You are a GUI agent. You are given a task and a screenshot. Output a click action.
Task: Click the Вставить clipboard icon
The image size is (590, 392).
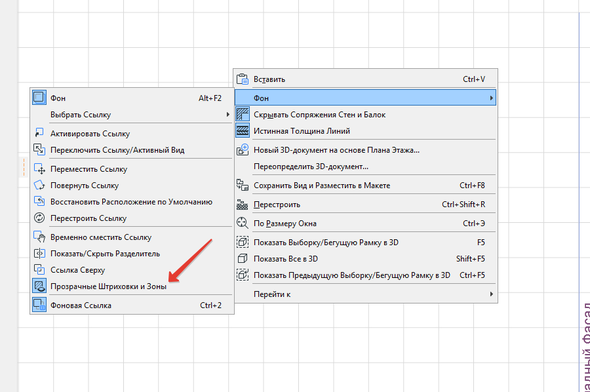pyautogui.click(x=242, y=79)
